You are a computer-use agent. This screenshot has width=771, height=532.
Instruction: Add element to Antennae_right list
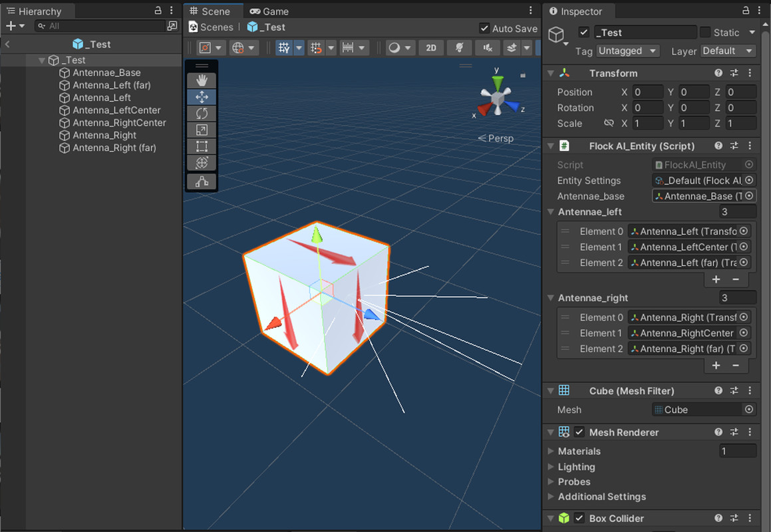[x=716, y=365]
